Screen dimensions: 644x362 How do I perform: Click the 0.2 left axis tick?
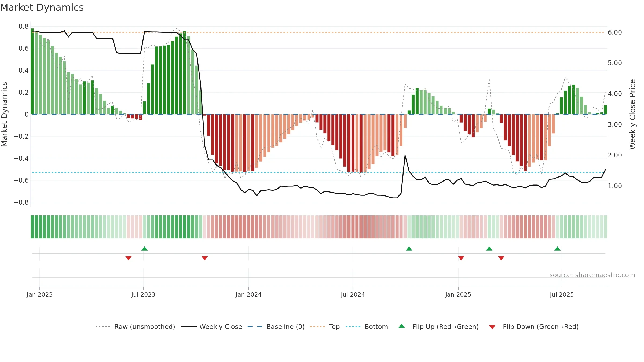24,93
